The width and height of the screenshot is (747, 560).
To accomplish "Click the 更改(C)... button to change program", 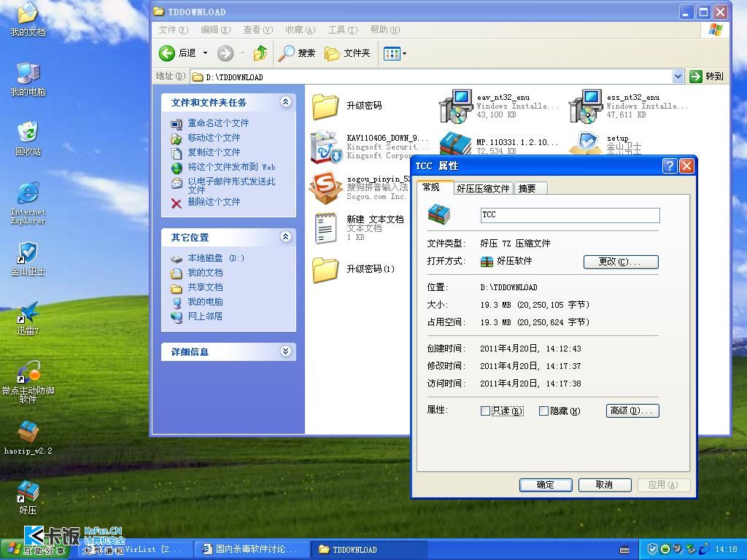I will (621, 261).
